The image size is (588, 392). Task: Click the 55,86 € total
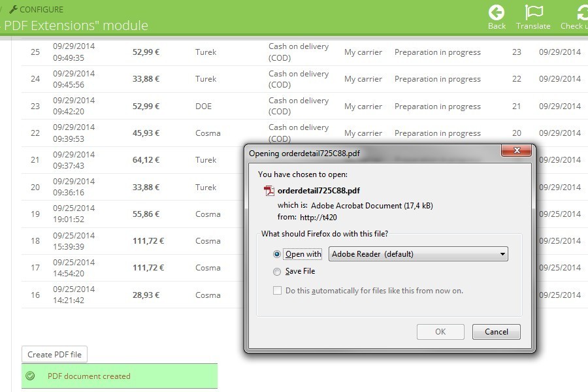coord(146,214)
